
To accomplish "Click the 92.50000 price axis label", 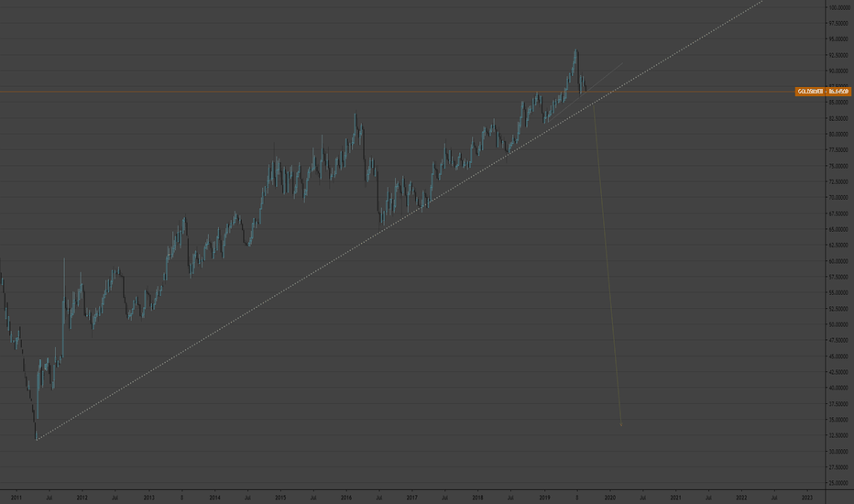I will (x=838, y=55).
